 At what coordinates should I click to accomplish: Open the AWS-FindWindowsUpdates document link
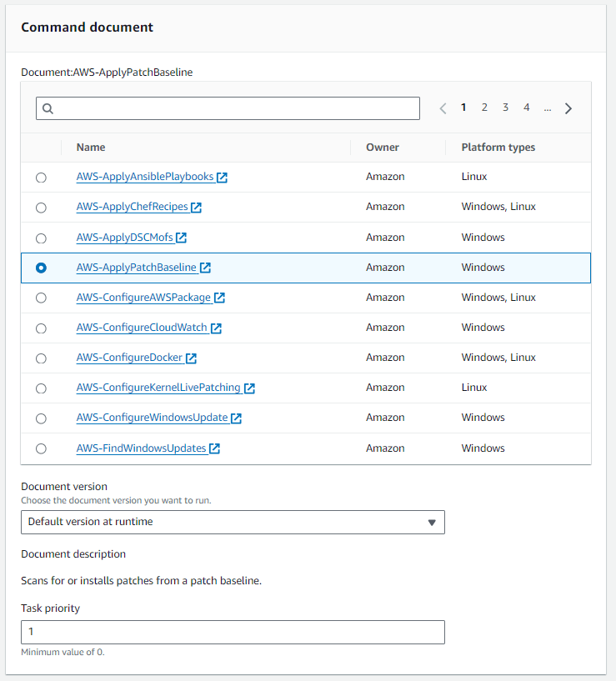pos(141,448)
